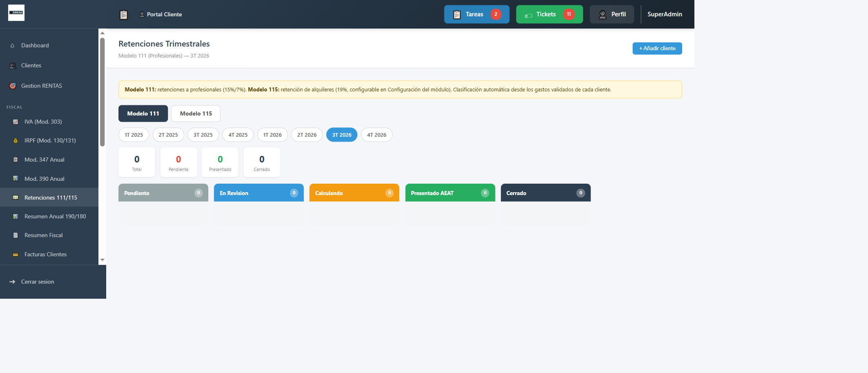Click the Resumen Fiscal document icon
The height and width of the screenshot is (373, 868).
[x=16, y=235]
